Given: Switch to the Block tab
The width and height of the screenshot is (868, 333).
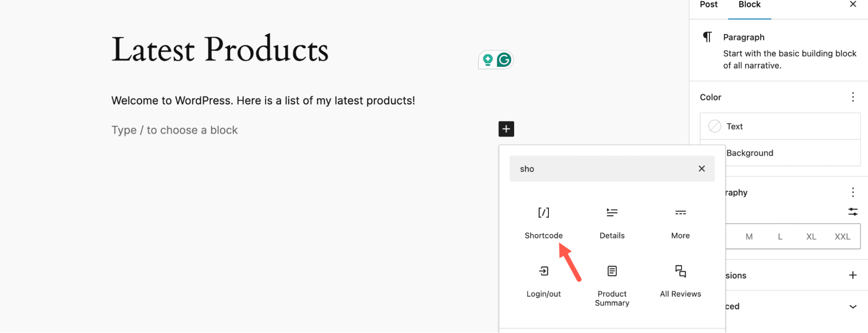Looking at the screenshot, I should point(749,5).
